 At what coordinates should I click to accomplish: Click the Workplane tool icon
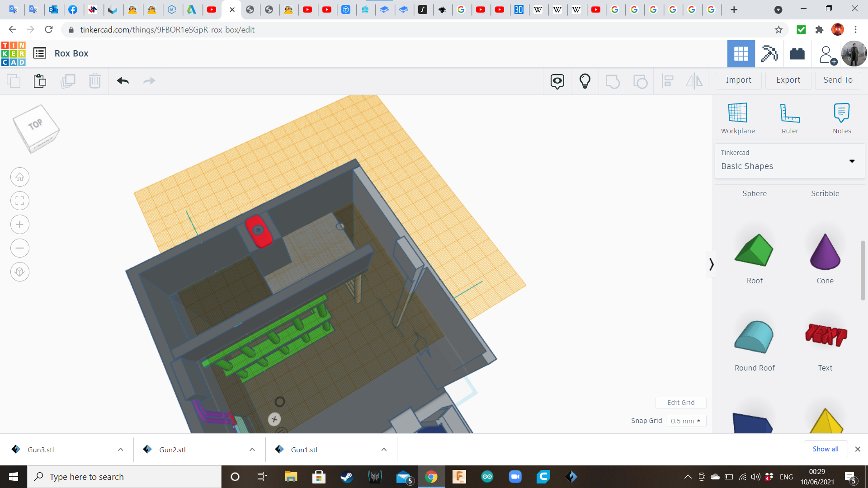[737, 113]
